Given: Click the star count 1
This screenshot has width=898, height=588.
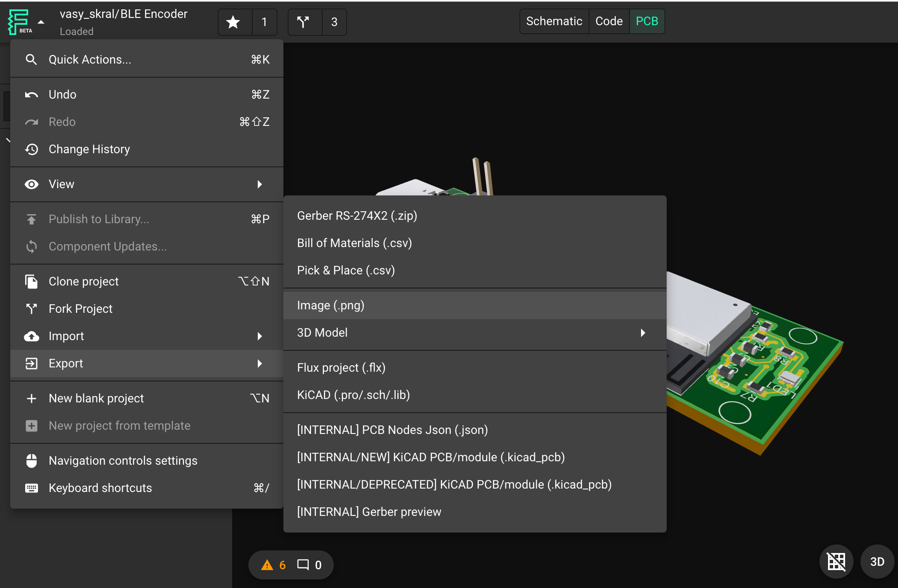Looking at the screenshot, I should pos(264,22).
